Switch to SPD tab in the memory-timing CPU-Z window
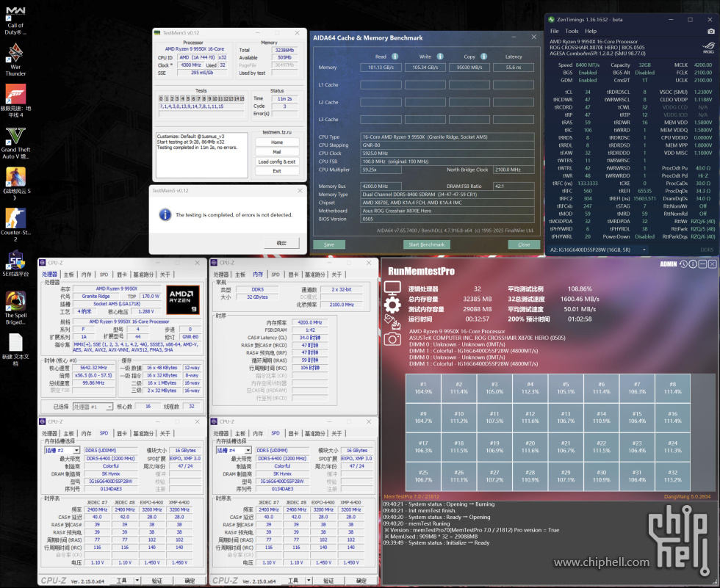The height and width of the screenshot is (588, 720). 275,275
